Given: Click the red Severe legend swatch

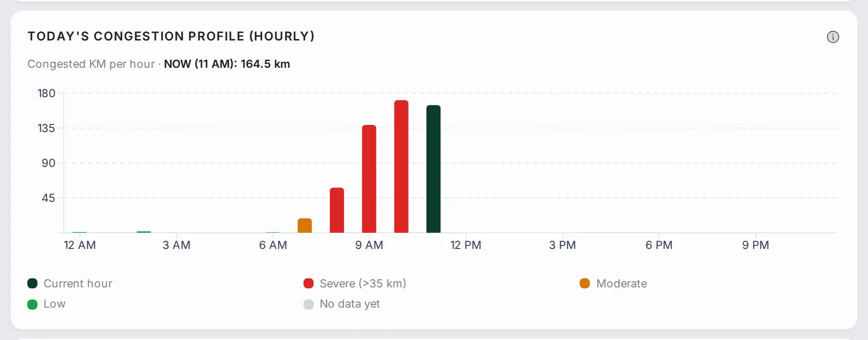Looking at the screenshot, I should (x=309, y=283).
